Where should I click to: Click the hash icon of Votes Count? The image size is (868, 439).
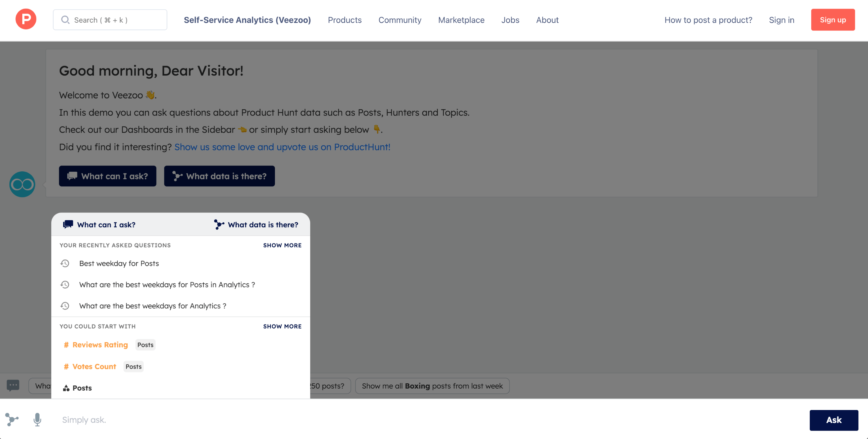point(66,367)
